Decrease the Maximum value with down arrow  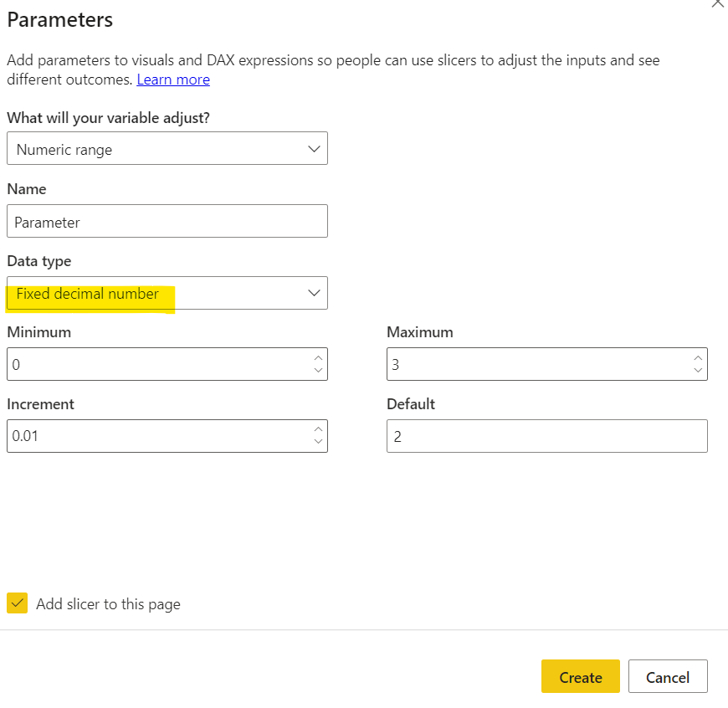(x=698, y=371)
